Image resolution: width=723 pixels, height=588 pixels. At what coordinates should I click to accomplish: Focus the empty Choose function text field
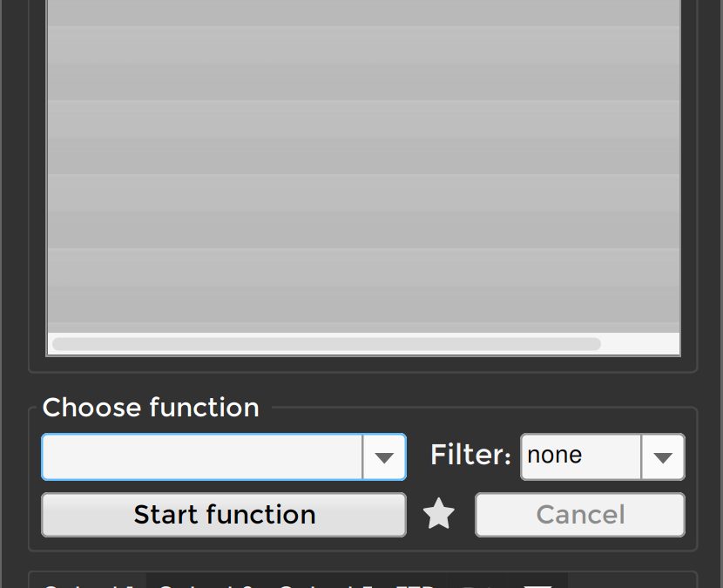tap(202, 456)
